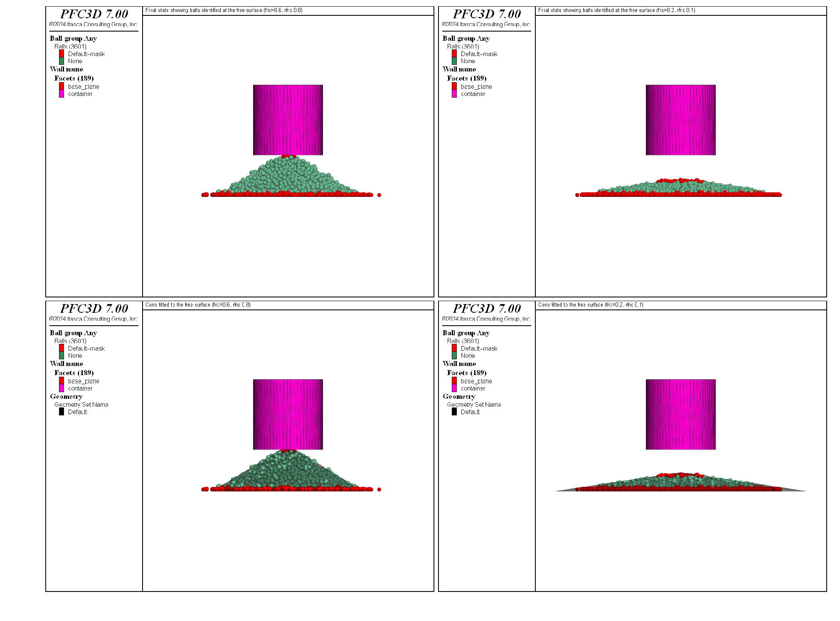Click the flat ball heap in fric=0.2 final state plot
Viewport: 840px width, 621px height.
click(679, 188)
